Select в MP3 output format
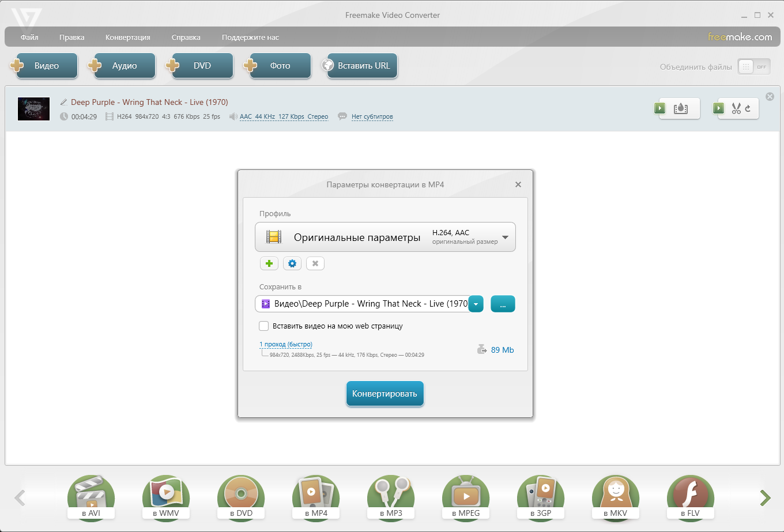This screenshot has height=532, width=784. click(x=391, y=497)
